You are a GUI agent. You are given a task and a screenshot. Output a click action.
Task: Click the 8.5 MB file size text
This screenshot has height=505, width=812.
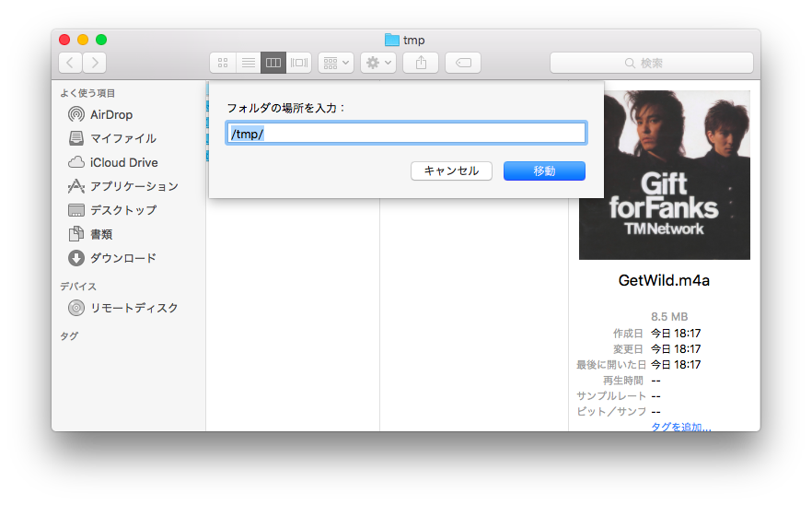click(x=669, y=317)
